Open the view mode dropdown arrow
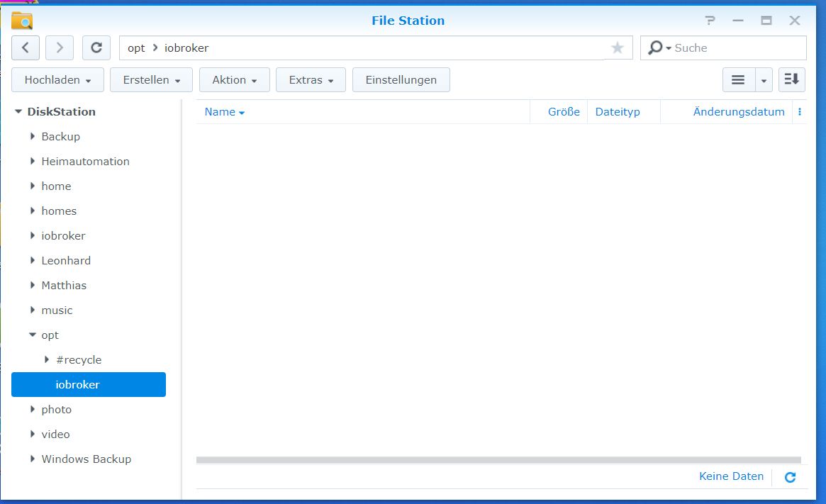The image size is (826, 504). click(x=764, y=80)
